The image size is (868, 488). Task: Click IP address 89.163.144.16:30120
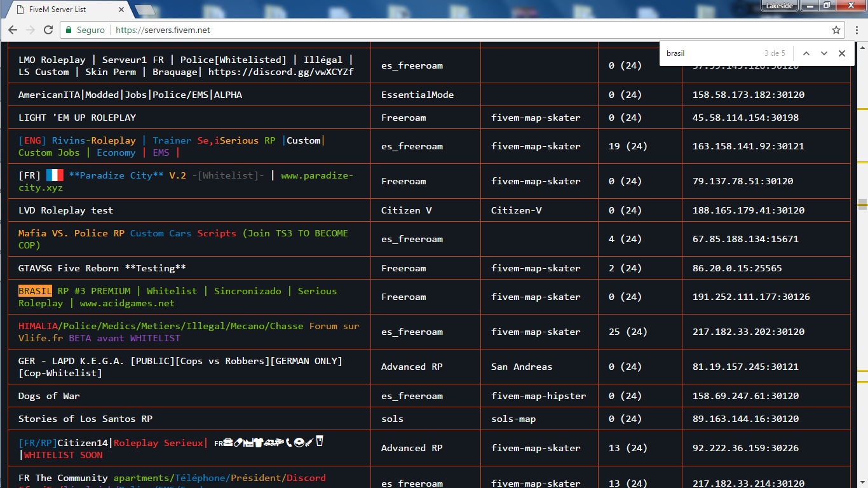coord(745,419)
